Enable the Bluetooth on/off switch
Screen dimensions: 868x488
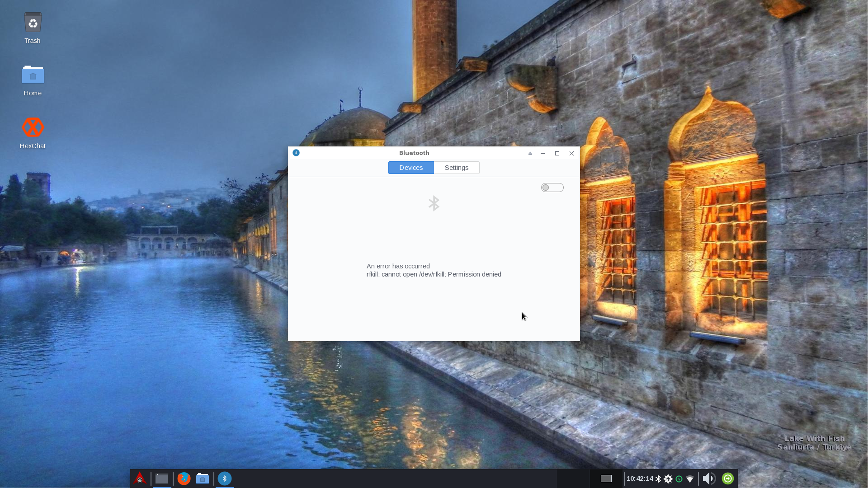click(552, 188)
